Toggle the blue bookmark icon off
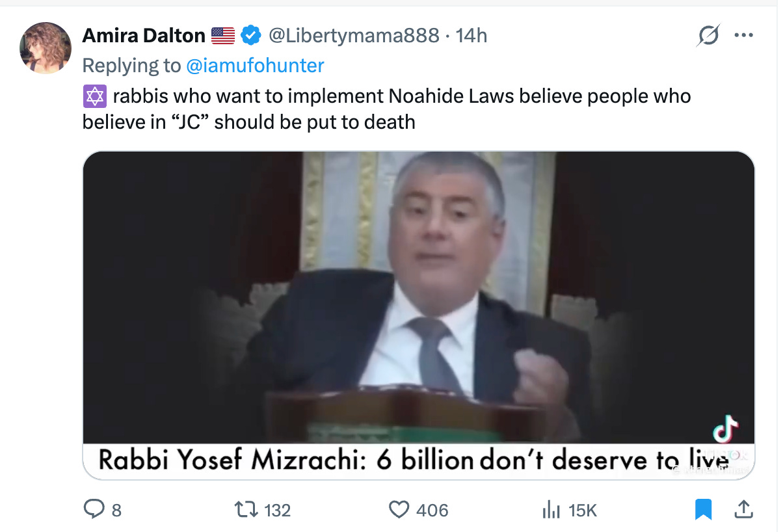 [704, 510]
